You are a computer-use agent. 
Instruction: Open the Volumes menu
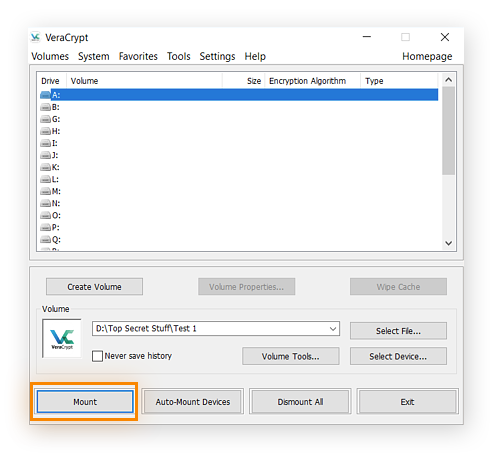(x=50, y=56)
